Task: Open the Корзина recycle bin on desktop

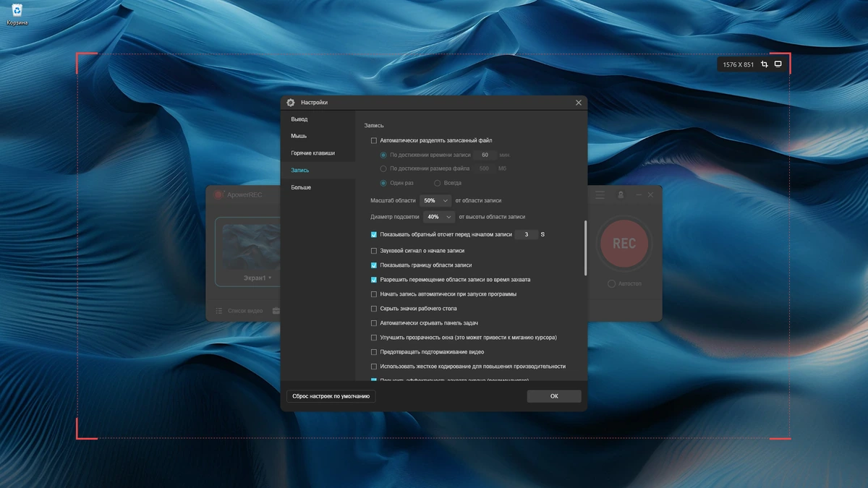Action: pos(17,14)
